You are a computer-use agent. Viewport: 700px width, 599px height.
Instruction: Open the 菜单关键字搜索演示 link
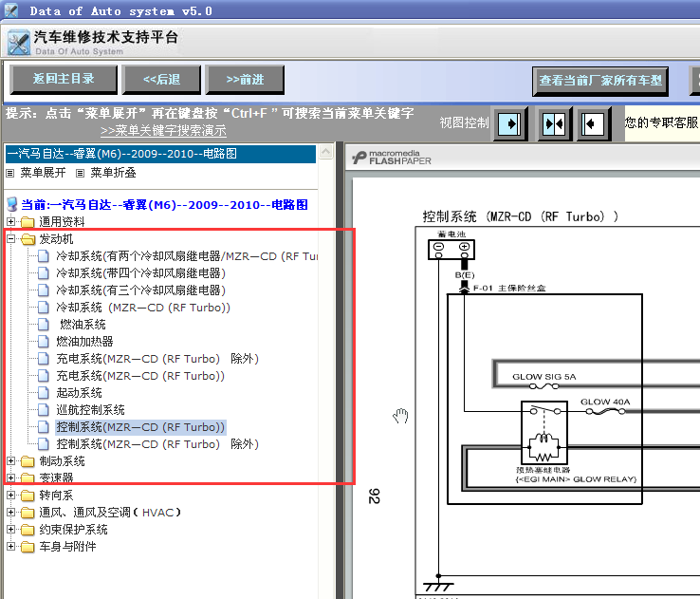(163, 130)
